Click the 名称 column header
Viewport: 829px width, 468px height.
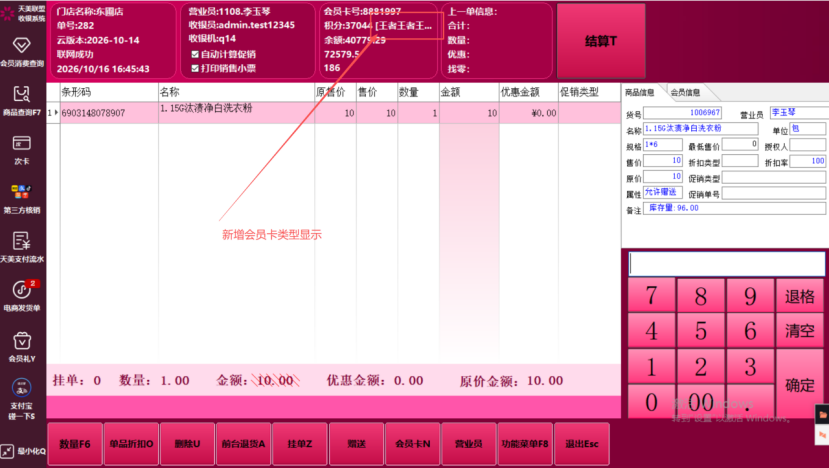click(x=236, y=92)
